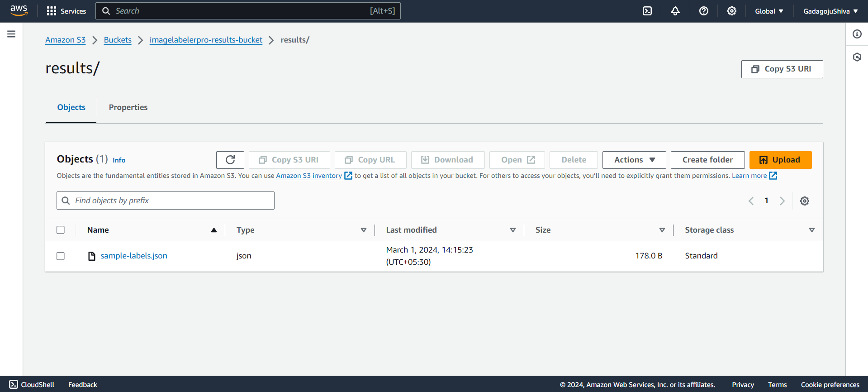Viewport: 868px width, 392px height.
Task: Go to Amazon S3 breadcrumb
Action: tap(65, 40)
